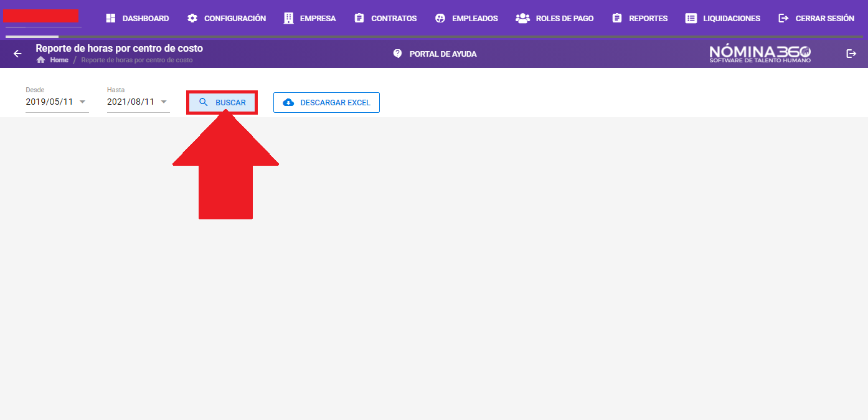Click the logout icon beside the Nómina360 logo

pos(851,54)
